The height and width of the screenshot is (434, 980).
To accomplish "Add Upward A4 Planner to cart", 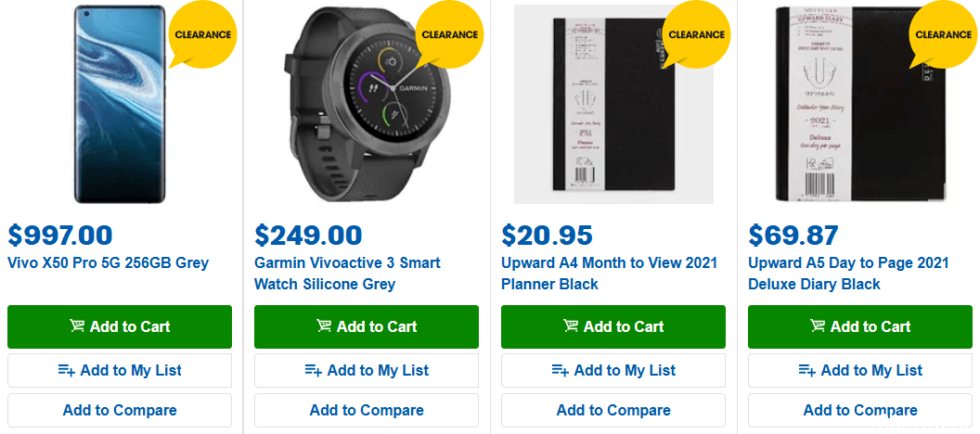I will (613, 326).
